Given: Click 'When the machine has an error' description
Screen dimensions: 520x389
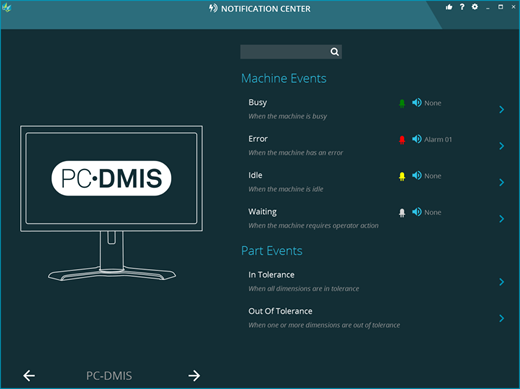Looking at the screenshot, I should [x=295, y=153].
